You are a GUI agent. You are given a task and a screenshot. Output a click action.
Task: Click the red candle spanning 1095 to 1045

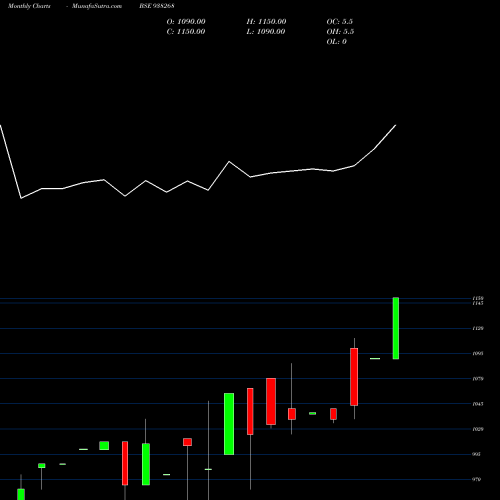tap(354, 377)
